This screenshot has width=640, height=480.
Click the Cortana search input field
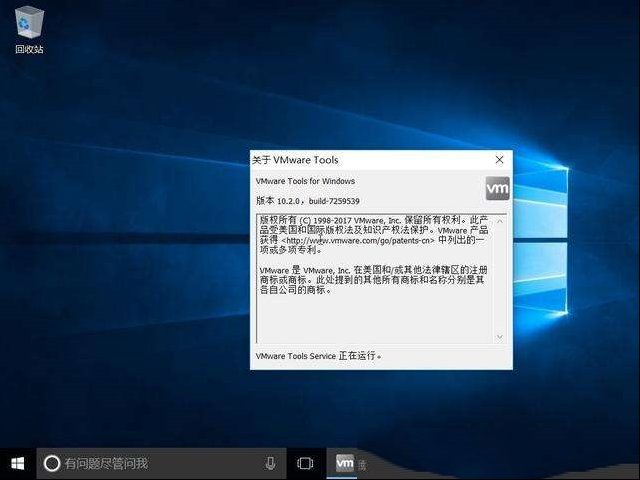coord(162,464)
